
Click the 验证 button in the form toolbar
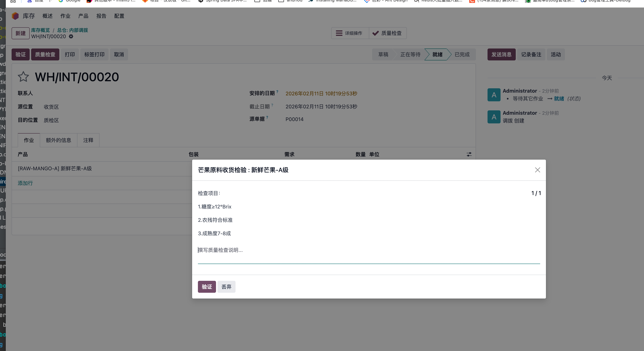(20, 54)
